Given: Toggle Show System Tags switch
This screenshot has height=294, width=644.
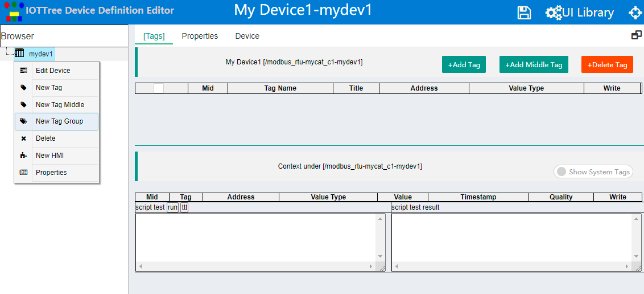Looking at the screenshot, I should (x=593, y=172).
